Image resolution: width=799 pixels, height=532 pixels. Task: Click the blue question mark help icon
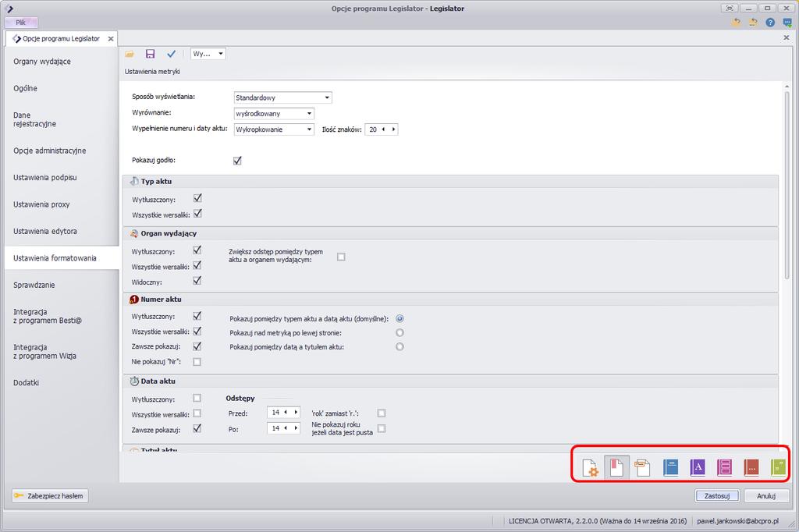[x=770, y=23]
